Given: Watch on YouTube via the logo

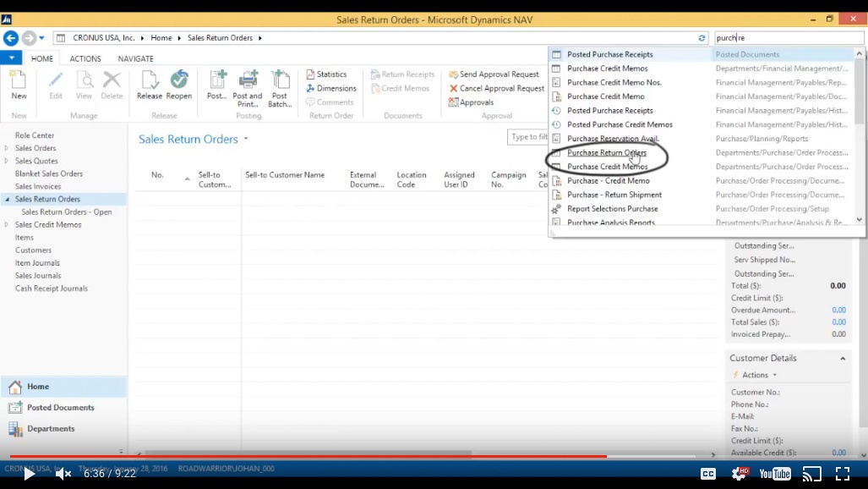Looking at the screenshot, I should tap(775, 474).
